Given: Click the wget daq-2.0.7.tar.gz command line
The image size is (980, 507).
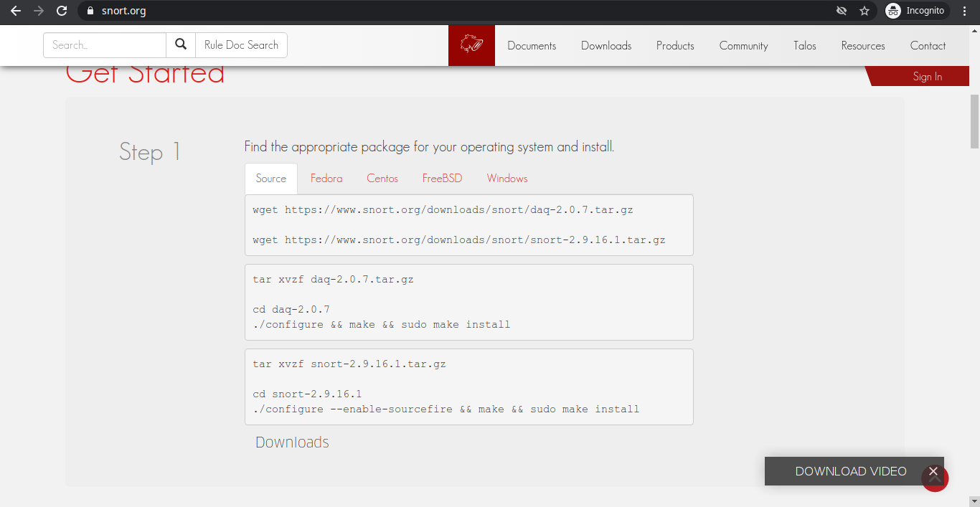Looking at the screenshot, I should pyautogui.click(x=443, y=210).
